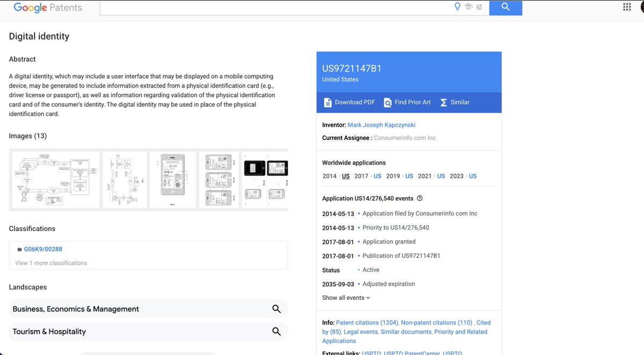Open inventor Mark Joseph Kapczynski link
The width and height of the screenshot is (644, 355).
point(382,125)
